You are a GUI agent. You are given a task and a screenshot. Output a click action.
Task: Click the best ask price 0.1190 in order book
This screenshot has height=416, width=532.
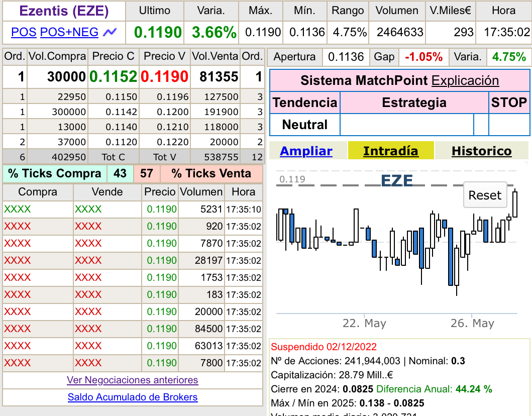(165, 77)
